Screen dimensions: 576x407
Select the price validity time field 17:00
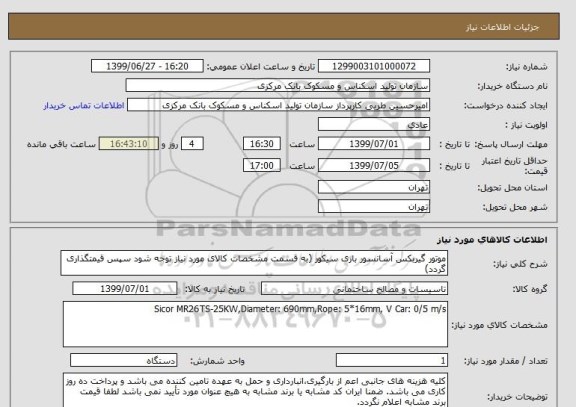click(262, 165)
